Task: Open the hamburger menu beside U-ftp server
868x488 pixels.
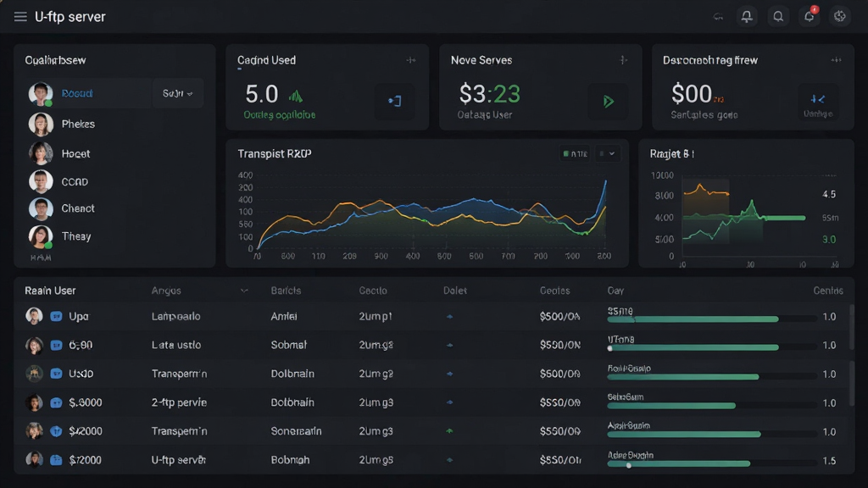Action: point(20,17)
